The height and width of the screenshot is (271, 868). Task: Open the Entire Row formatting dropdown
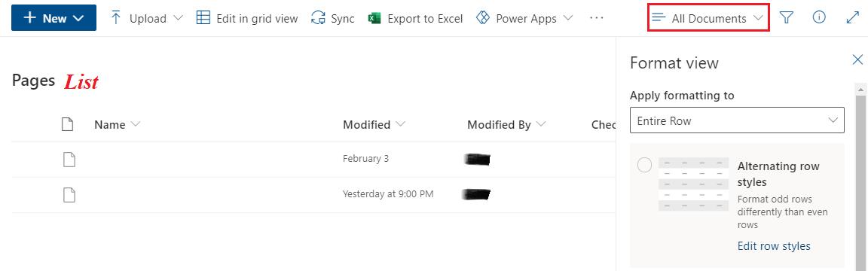coord(737,120)
